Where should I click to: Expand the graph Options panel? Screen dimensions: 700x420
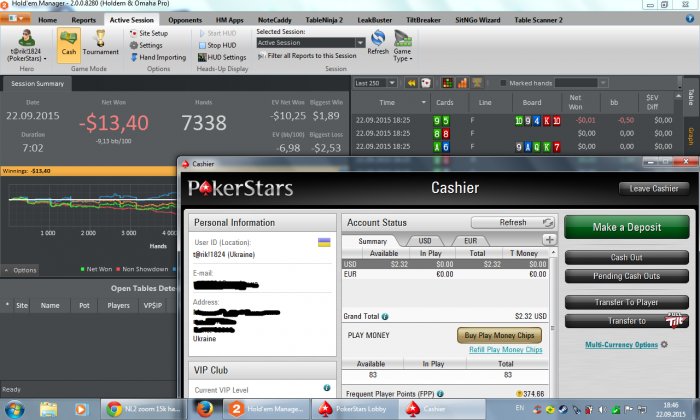[x=21, y=270]
